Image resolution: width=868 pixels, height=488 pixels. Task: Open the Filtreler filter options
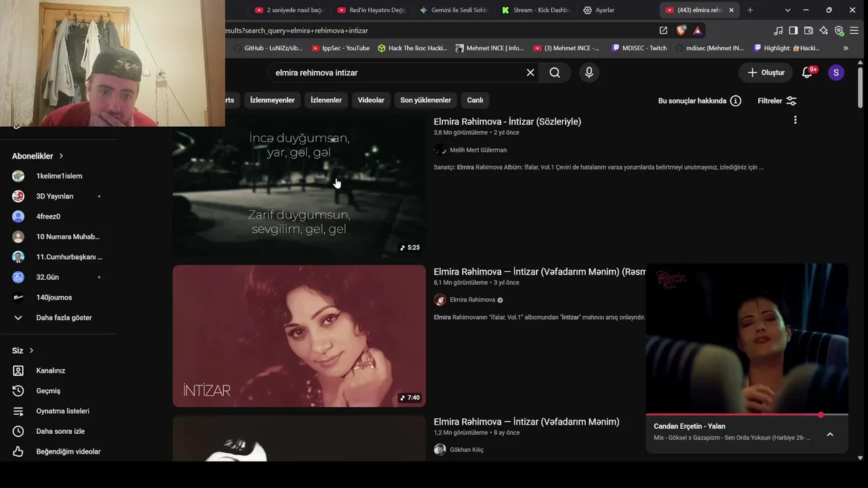[777, 101]
